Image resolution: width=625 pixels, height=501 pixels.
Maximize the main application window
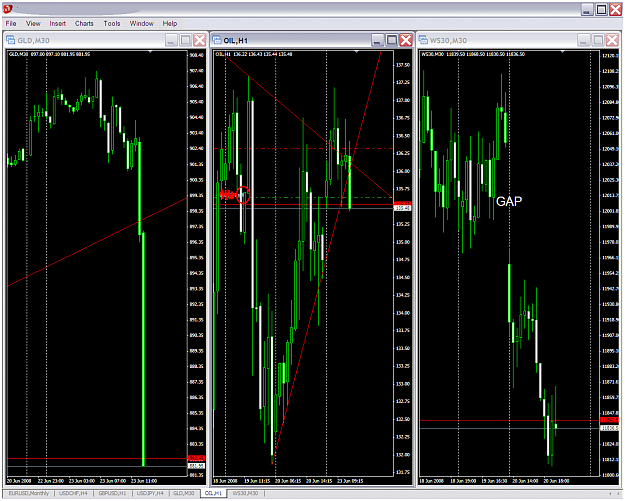601,10
